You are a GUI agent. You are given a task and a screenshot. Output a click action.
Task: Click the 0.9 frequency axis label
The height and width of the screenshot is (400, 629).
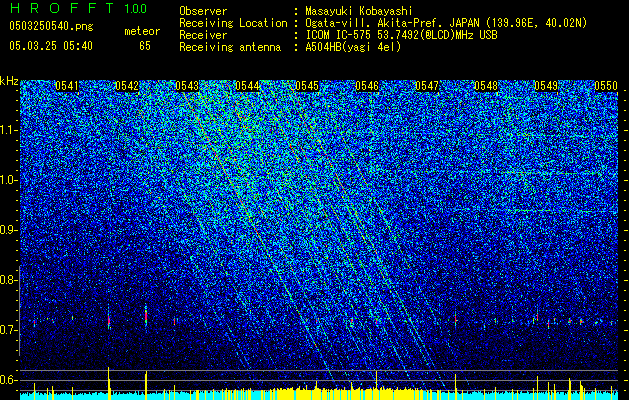point(9,230)
